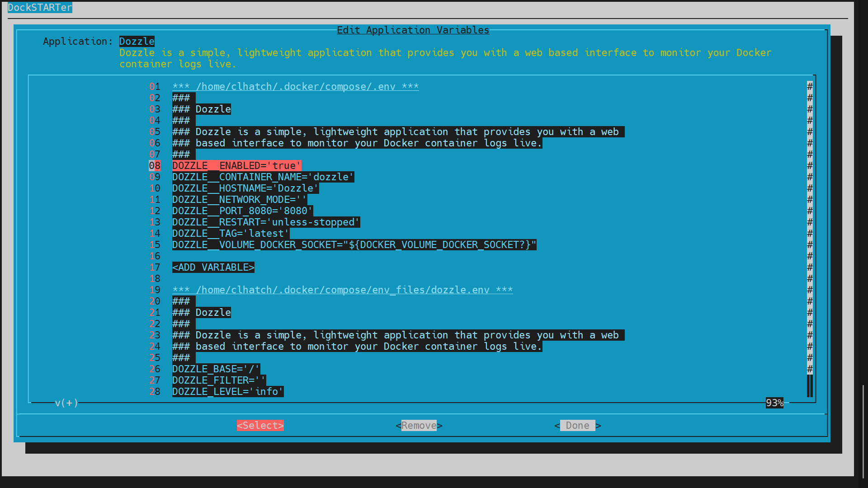Click the 'Application:' label

[78, 41]
